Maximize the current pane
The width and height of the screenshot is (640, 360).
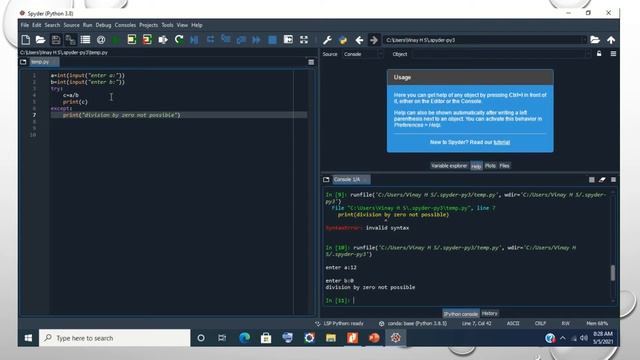click(288, 40)
